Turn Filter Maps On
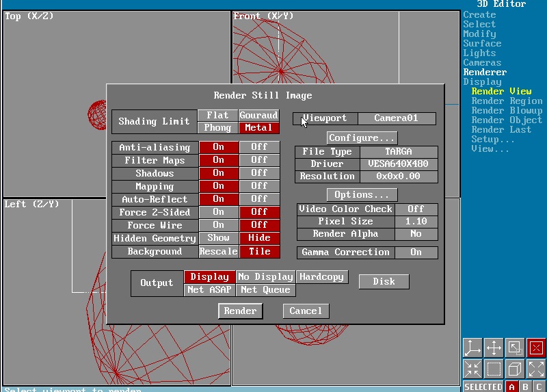This screenshot has height=392, width=547. [219, 160]
